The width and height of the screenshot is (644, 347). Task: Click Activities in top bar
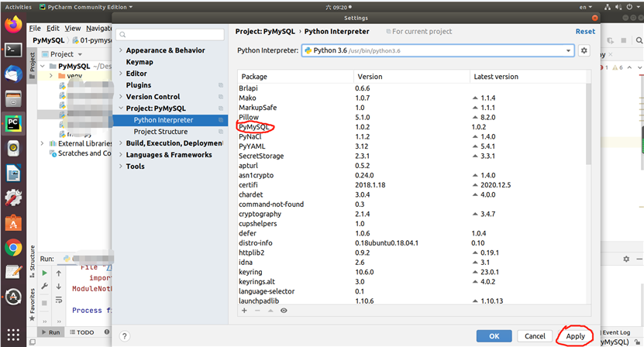tap(18, 7)
